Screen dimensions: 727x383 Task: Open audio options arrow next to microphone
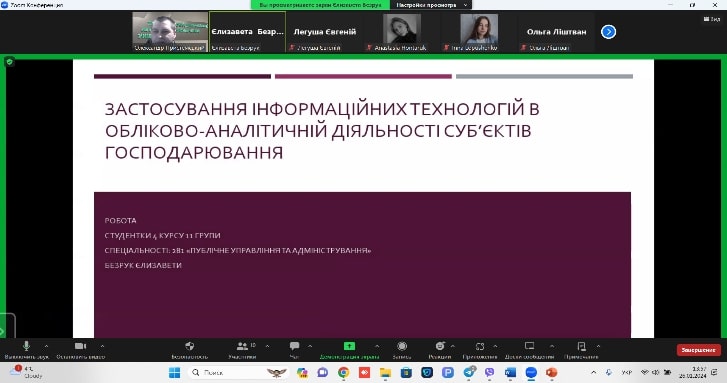46,346
